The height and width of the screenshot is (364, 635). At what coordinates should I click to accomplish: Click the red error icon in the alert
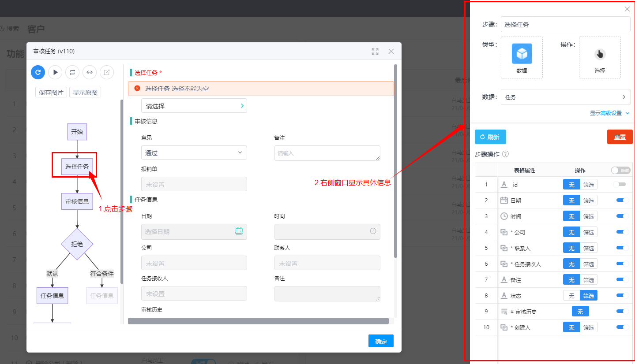point(137,88)
